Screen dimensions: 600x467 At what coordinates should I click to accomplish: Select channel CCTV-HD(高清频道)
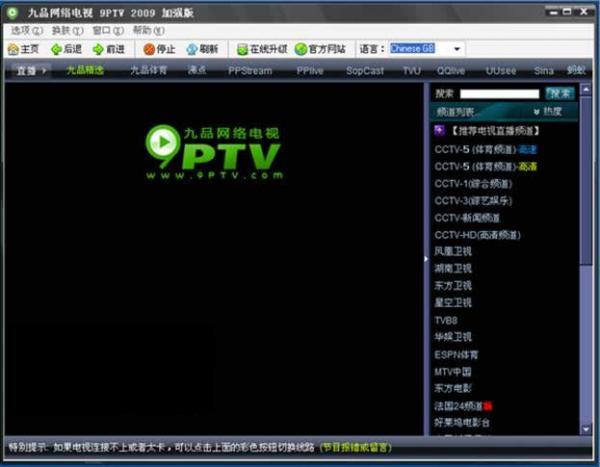tap(477, 235)
